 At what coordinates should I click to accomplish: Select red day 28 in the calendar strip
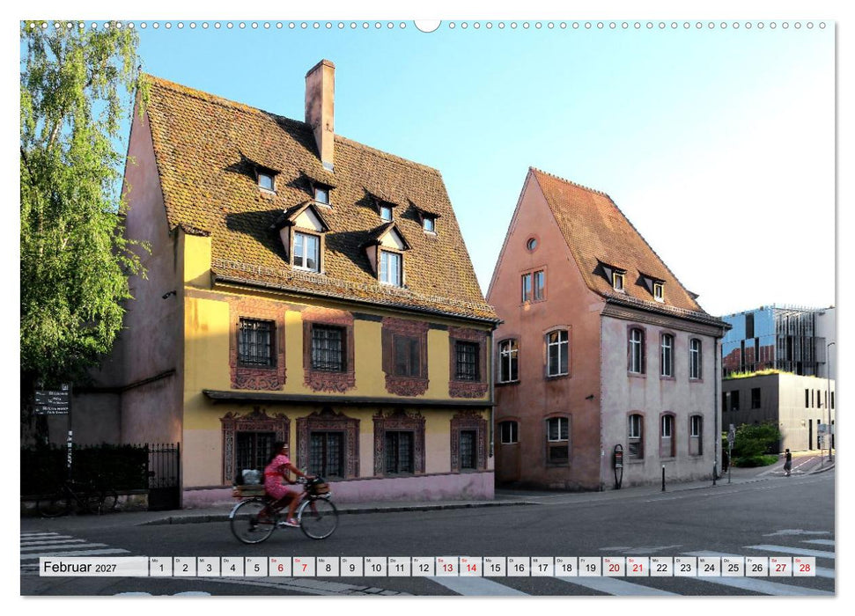[x=805, y=567]
